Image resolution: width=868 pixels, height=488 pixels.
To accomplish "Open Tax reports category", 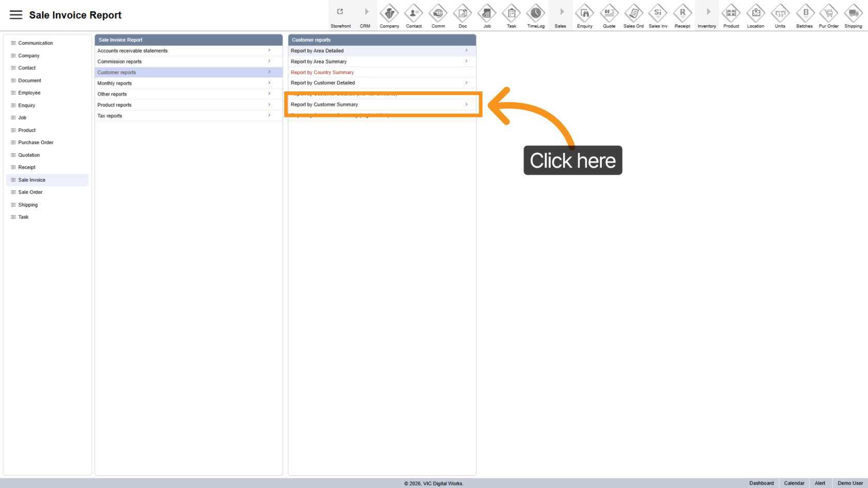I will (x=110, y=116).
